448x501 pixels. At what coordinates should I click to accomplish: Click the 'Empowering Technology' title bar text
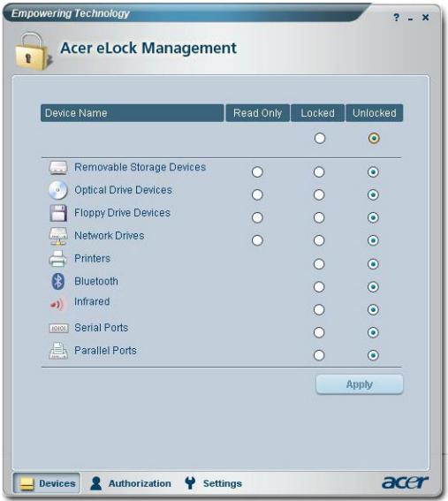tap(71, 13)
